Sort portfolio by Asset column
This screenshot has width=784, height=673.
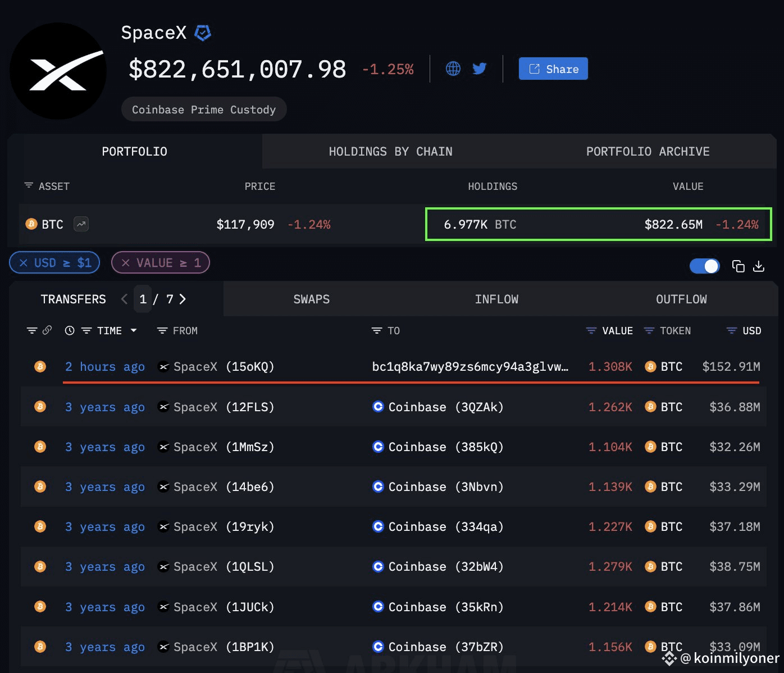(x=47, y=186)
